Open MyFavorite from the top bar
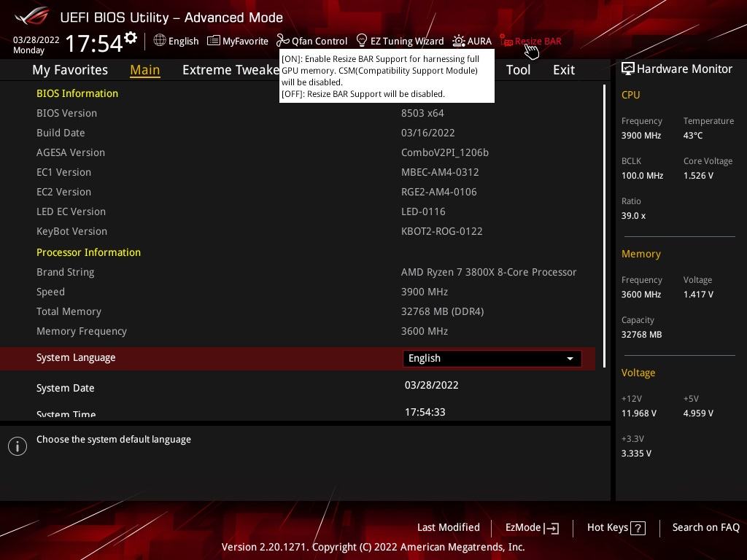 click(238, 41)
